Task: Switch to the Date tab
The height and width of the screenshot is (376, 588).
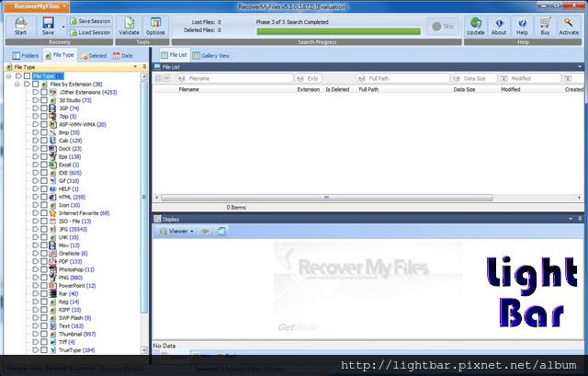Action: [x=123, y=55]
